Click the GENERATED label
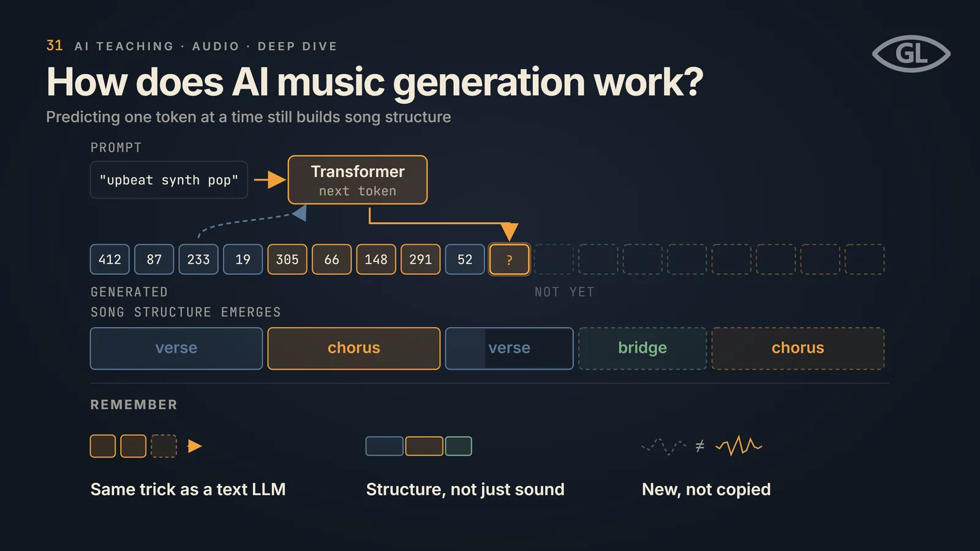Viewport: 980px width, 551px height. click(129, 292)
